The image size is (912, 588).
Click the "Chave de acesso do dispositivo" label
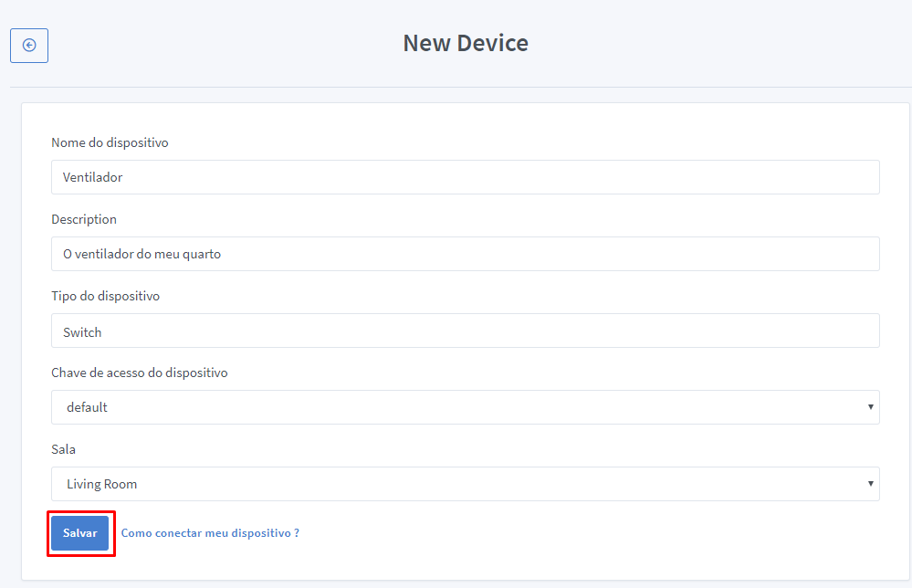point(140,373)
